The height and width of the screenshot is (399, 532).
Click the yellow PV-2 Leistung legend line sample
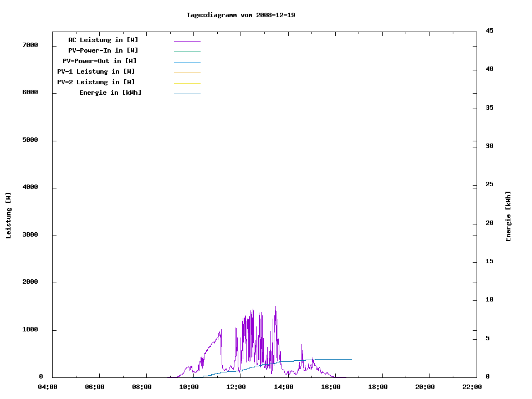187,83
